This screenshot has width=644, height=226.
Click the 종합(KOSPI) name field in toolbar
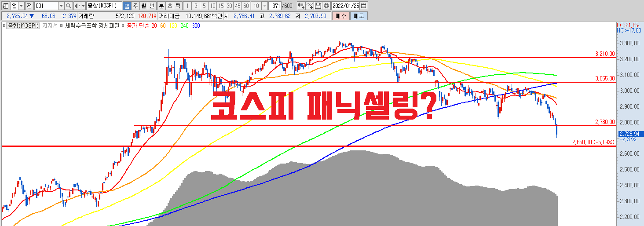click(104, 6)
